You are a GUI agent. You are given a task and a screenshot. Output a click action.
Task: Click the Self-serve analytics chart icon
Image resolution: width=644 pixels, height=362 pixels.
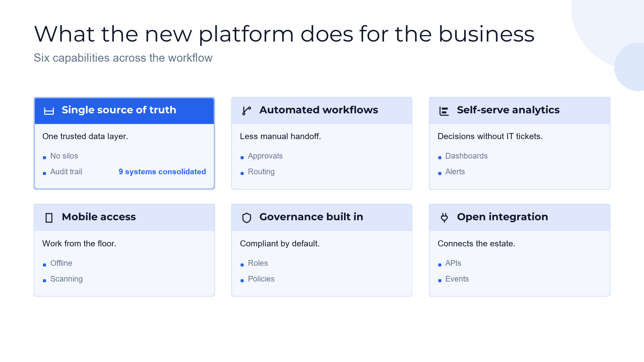pos(444,111)
